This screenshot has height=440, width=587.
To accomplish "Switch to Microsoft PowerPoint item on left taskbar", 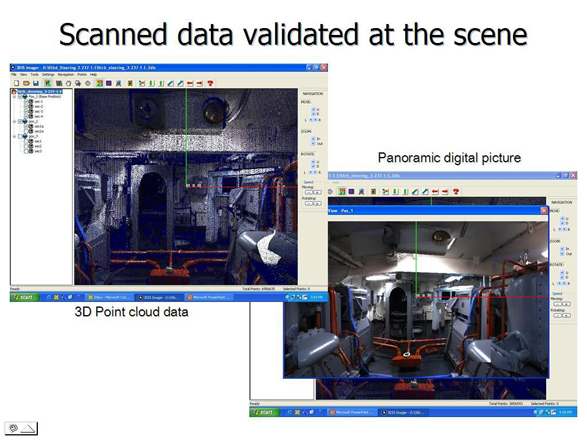I will 209,297.
